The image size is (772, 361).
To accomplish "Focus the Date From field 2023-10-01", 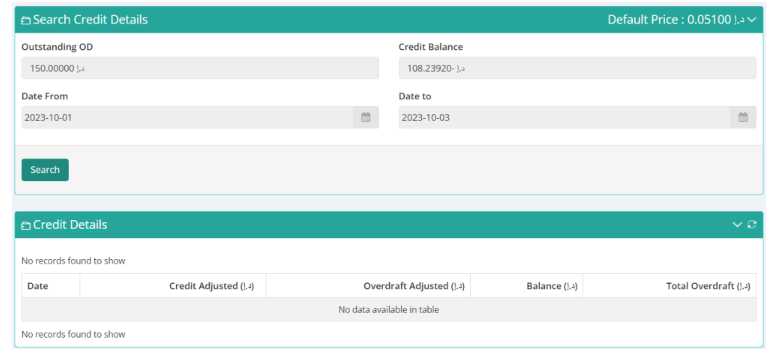I will click(187, 118).
